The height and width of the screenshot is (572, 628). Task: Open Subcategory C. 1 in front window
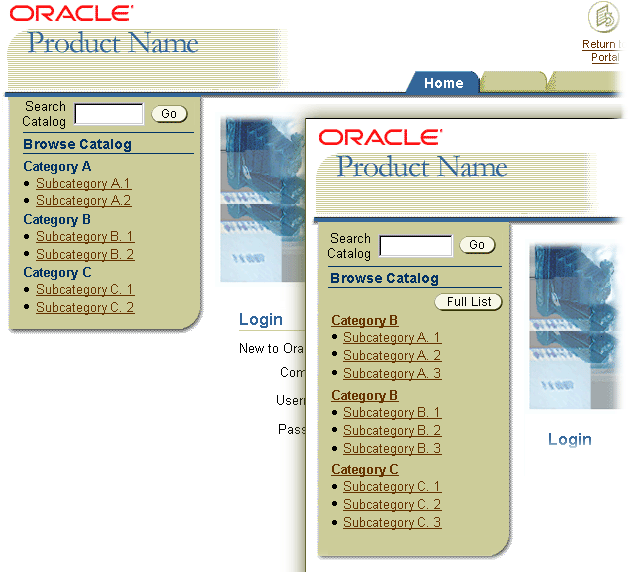(x=392, y=486)
